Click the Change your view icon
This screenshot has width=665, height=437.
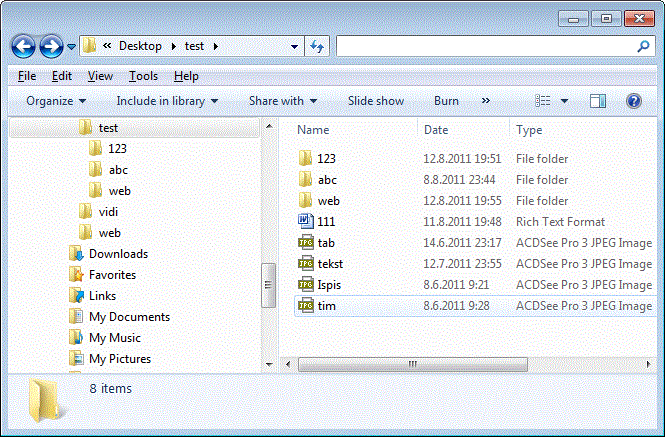(x=543, y=101)
